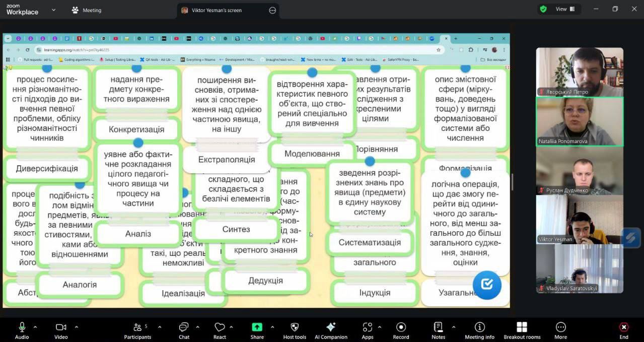This screenshot has width=644, height=342.
Task: Open the Notes panel
Action: coord(438,330)
